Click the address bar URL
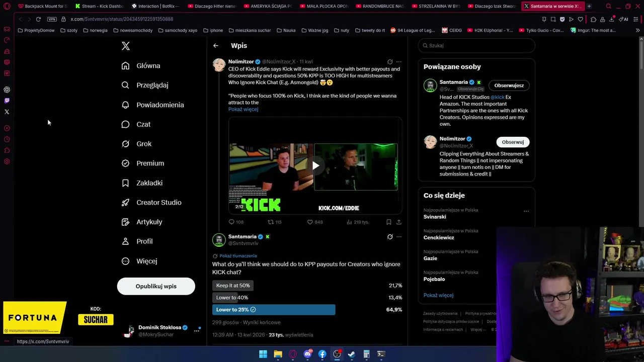 click(x=122, y=19)
